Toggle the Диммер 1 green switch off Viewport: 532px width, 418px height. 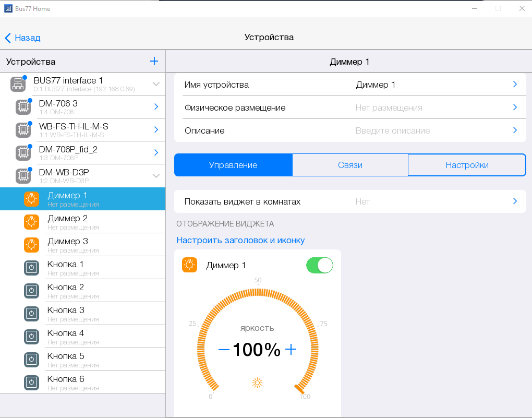319,265
